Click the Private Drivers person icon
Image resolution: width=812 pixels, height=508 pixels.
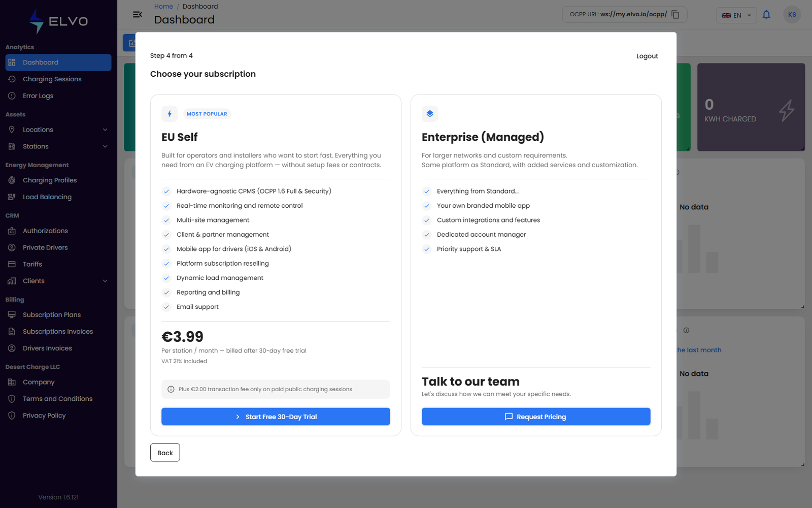pos(12,247)
